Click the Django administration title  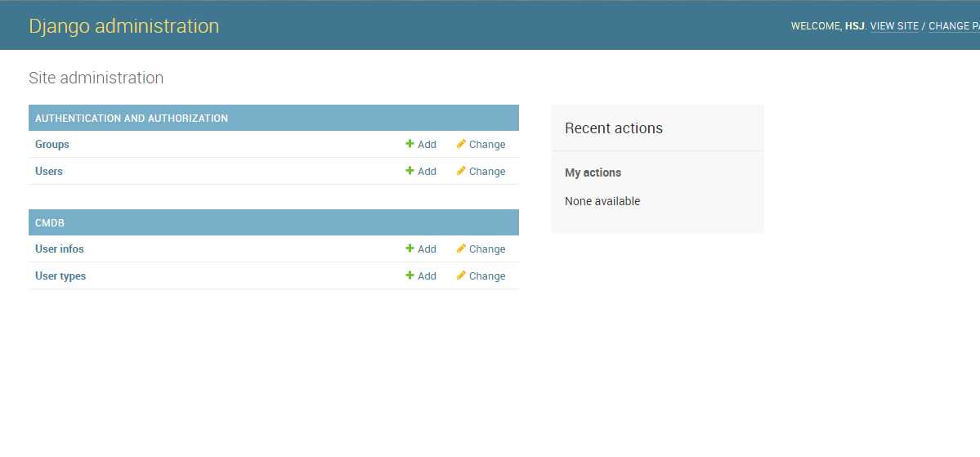pos(123,26)
